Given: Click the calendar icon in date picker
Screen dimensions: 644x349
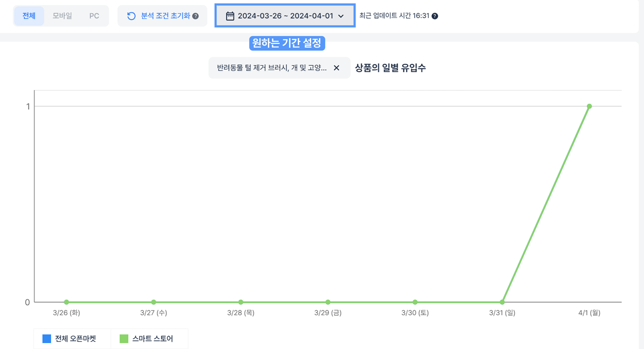Looking at the screenshot, I should (x=230, y=16).
